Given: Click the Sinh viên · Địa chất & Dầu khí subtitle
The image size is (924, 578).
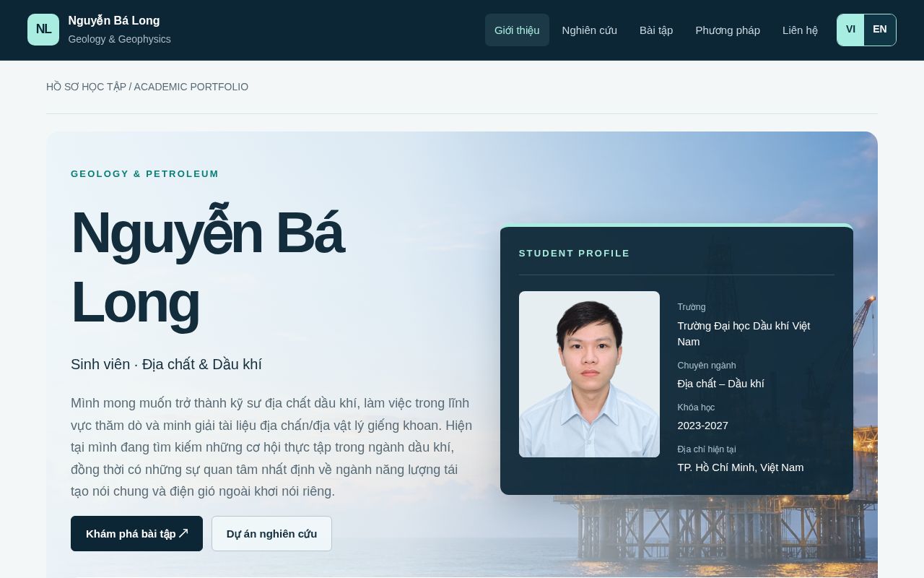Looking at the screenshot, I should pyautogui.click(x=166, y=364).
